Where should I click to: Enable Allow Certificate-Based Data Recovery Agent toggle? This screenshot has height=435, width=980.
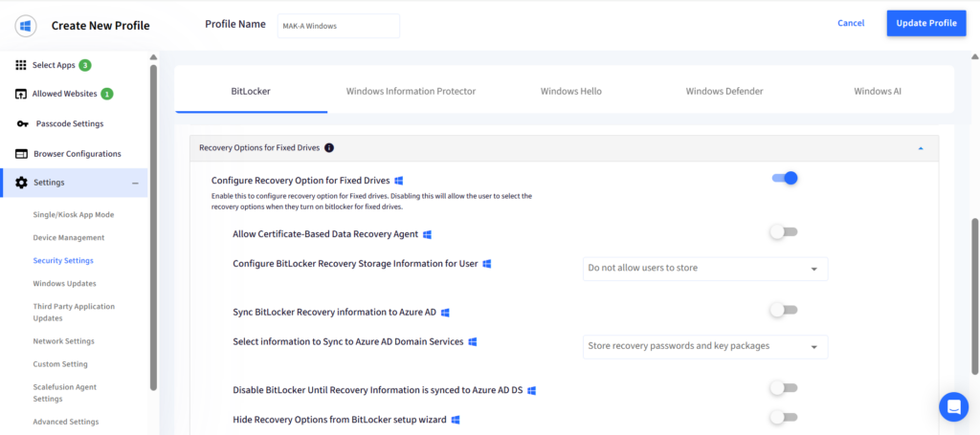click(x=784, y=232)
